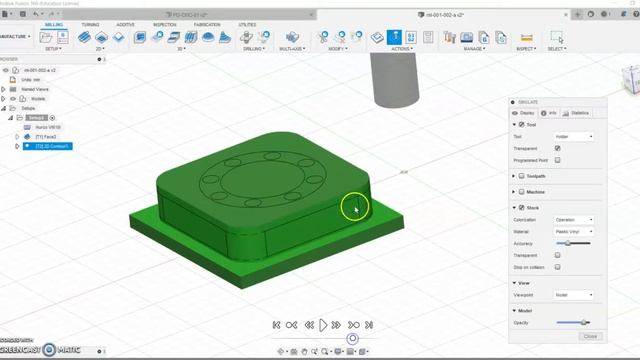Select the Hurco machine entry

click(48, 127)
